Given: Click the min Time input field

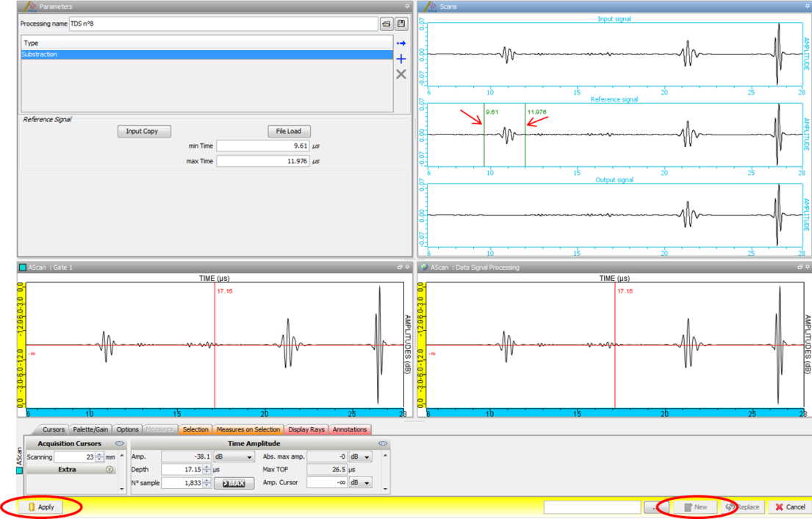Looking at the screenshot, I should [x=262, y=146].
